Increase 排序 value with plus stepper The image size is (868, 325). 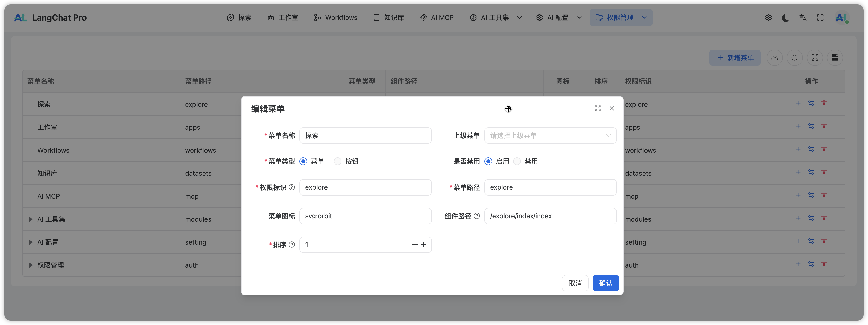[423, 245]
